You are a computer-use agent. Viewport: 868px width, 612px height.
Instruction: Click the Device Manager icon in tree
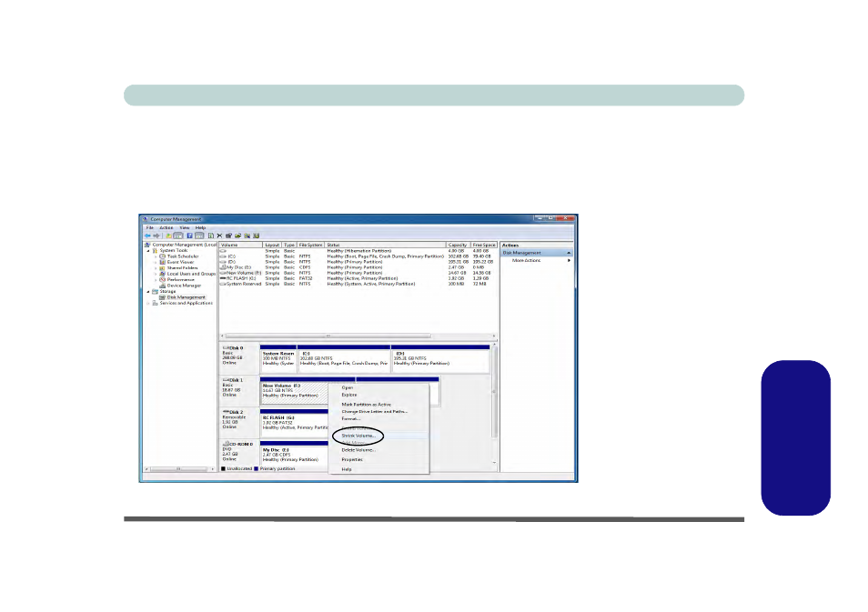[x=163, y=286]
